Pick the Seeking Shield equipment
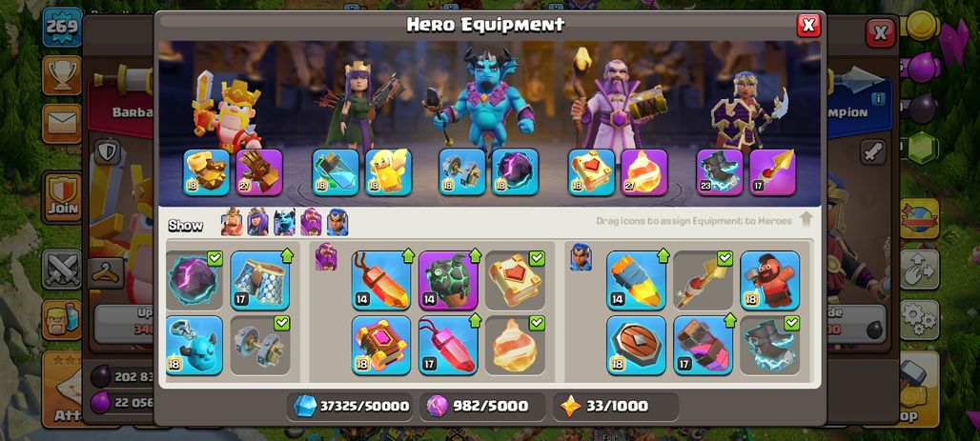Viewport: 980px width, 441px height. click(x=636, y=346)
